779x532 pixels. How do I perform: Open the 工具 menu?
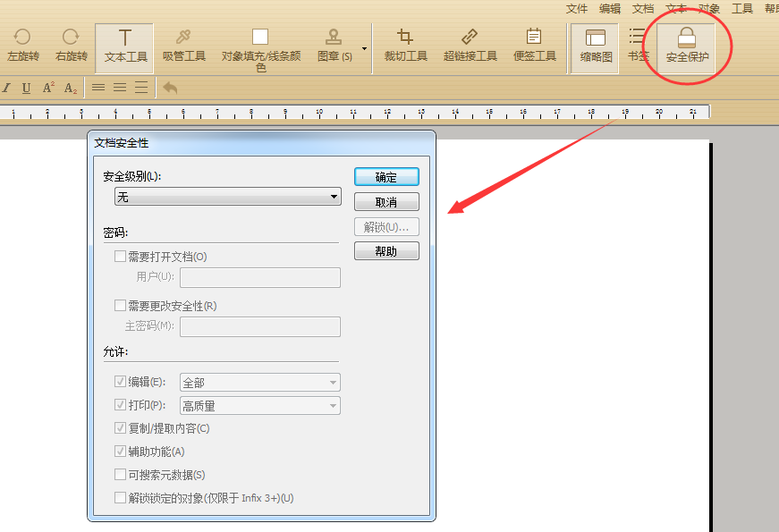click(x=742, y=8)
